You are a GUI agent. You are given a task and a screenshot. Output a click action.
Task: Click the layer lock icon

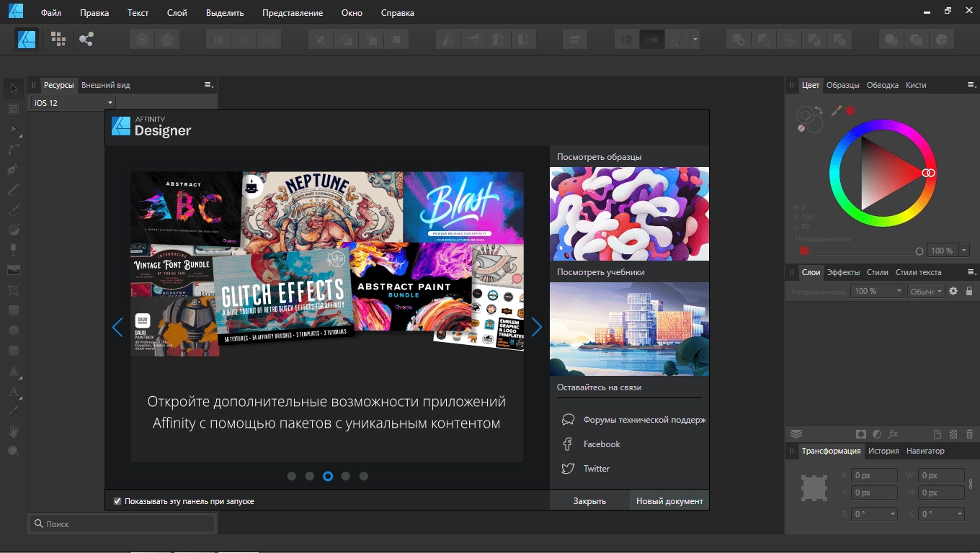coord(969,291)
